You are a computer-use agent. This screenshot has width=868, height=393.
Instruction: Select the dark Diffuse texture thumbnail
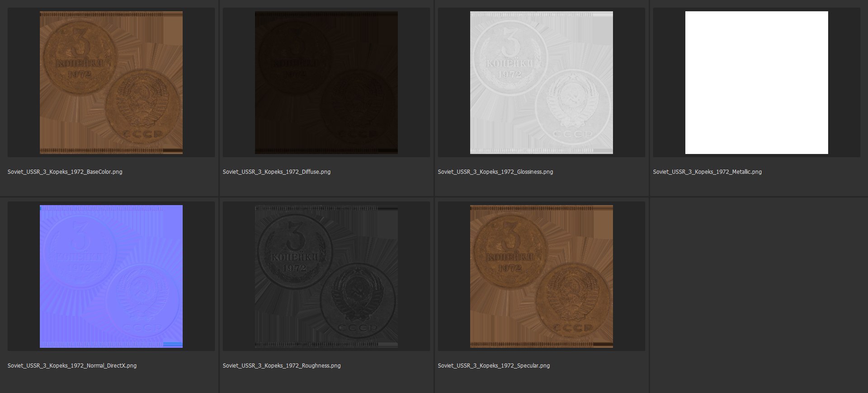326,83
